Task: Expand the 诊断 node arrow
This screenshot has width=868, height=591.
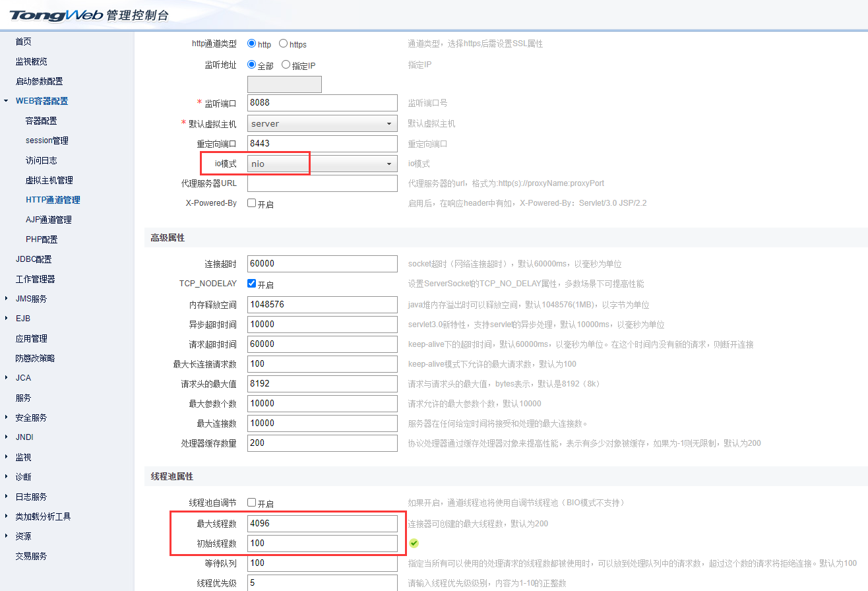Action: tap(6, 477)
